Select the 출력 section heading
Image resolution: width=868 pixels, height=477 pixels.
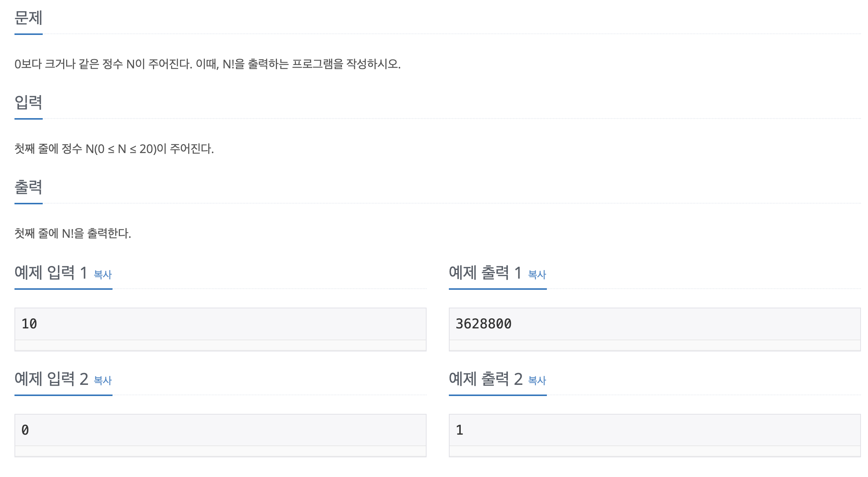click(29, 187)
